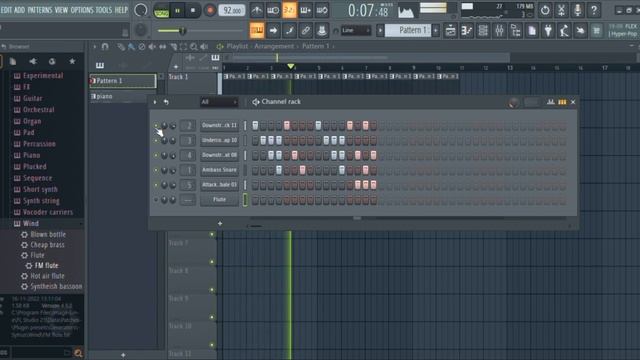Open the question mark help icon
This screenshot has height=360, width=640.
594,10
